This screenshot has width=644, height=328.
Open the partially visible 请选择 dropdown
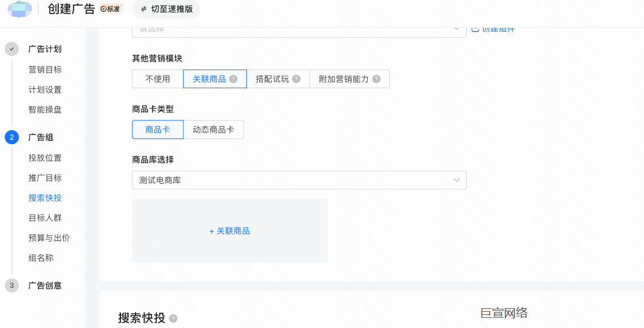[299, 31]
